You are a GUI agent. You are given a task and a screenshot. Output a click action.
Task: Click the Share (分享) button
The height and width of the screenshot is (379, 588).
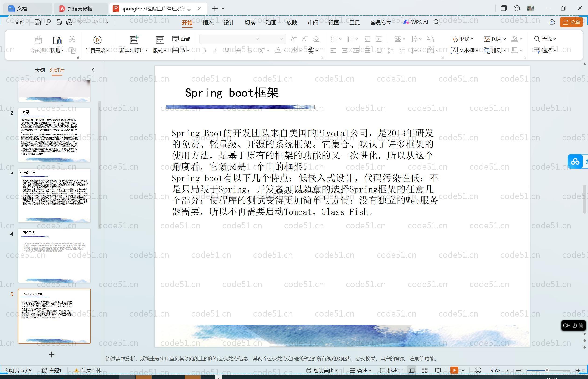pyautogui.click(x=571, y=22)
